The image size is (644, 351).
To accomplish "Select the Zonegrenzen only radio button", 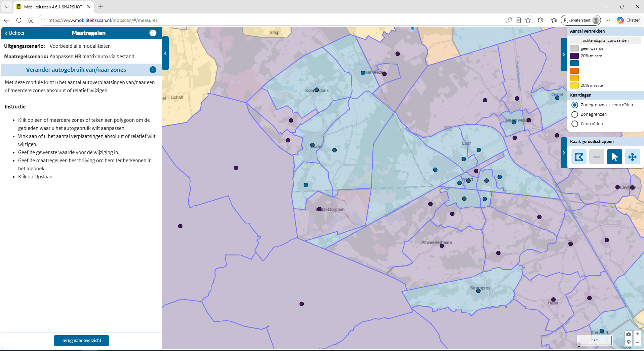I will pyautogui.click(x=575, y=114).
